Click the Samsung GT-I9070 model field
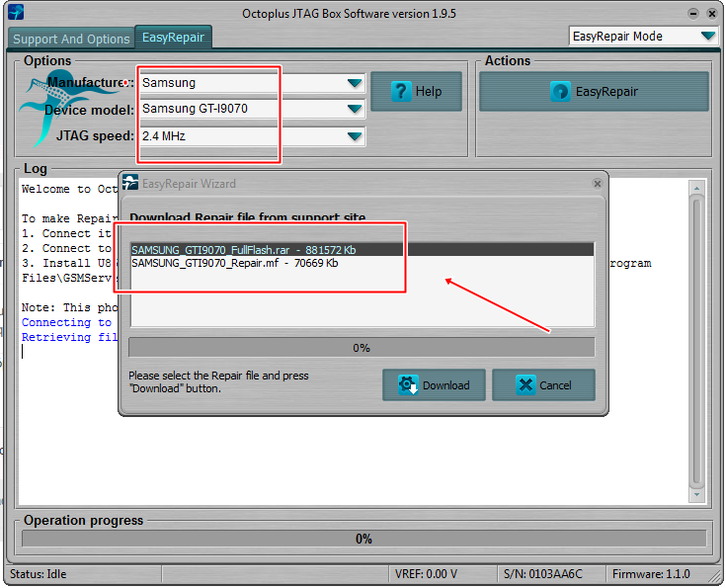The width and height of the screenshot is (726, 588). tap(252, 109)
